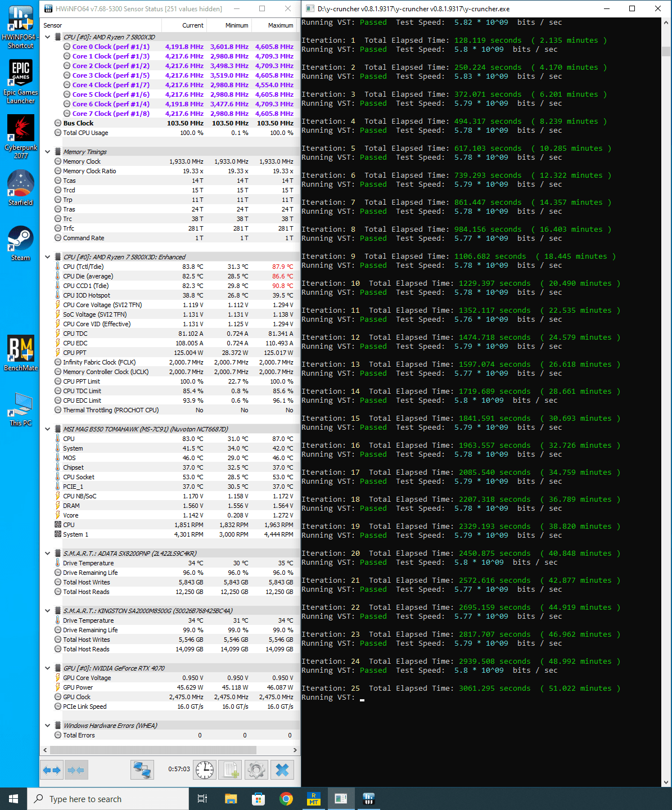Click HWiNFO scroll right arrow
This screenshot has width=672, height=810.
pyautogui.click(x=295, y=750)
